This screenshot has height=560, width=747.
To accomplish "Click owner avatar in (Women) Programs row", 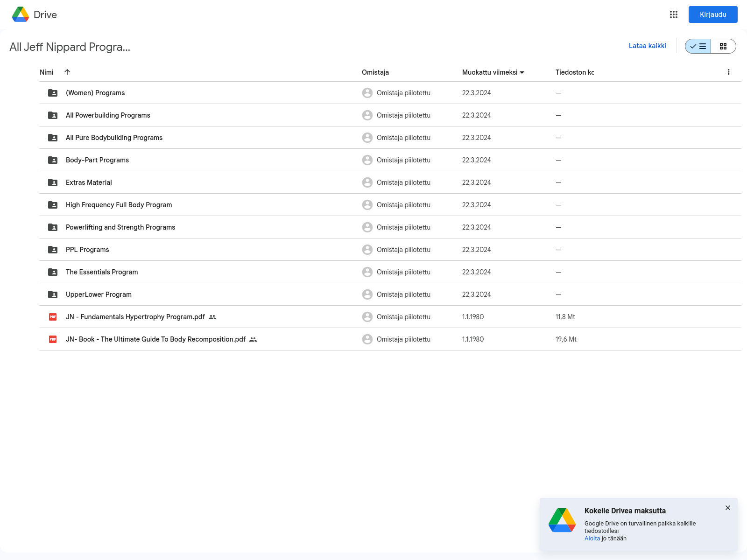I will [367, 93].
